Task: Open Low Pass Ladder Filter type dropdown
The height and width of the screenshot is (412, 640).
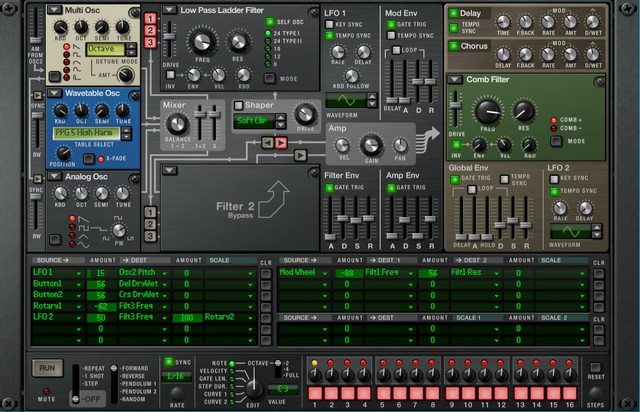Action: 169,10
